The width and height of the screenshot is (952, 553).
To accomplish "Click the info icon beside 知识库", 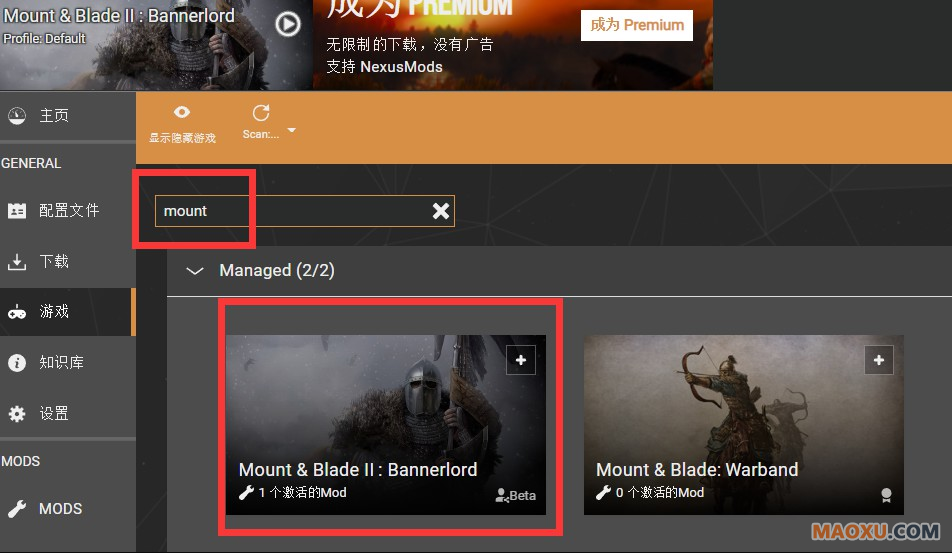I will (17, 362).
